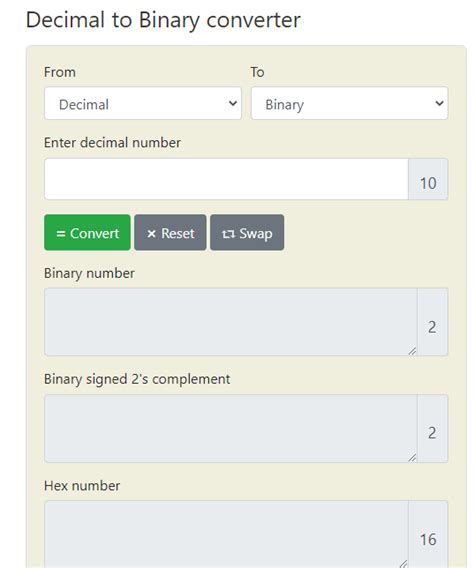This screenshot has height=568, width=474.
Task: Click the Reset button
Action: (170, 233)
